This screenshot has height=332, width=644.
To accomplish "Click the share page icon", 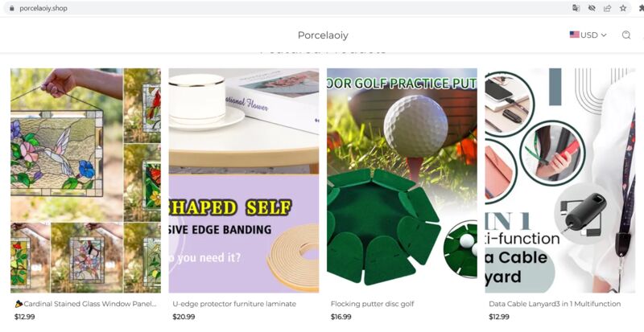I will [608, 8].
